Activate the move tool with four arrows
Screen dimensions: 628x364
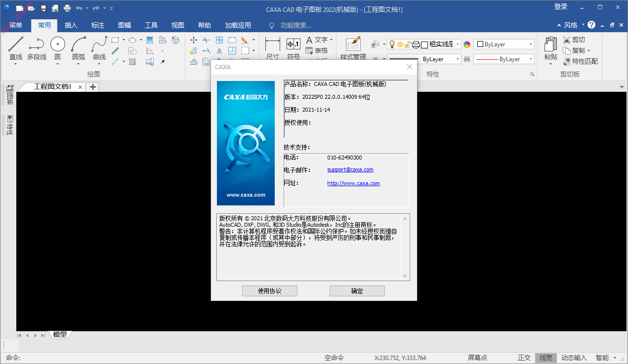point(194,40)
